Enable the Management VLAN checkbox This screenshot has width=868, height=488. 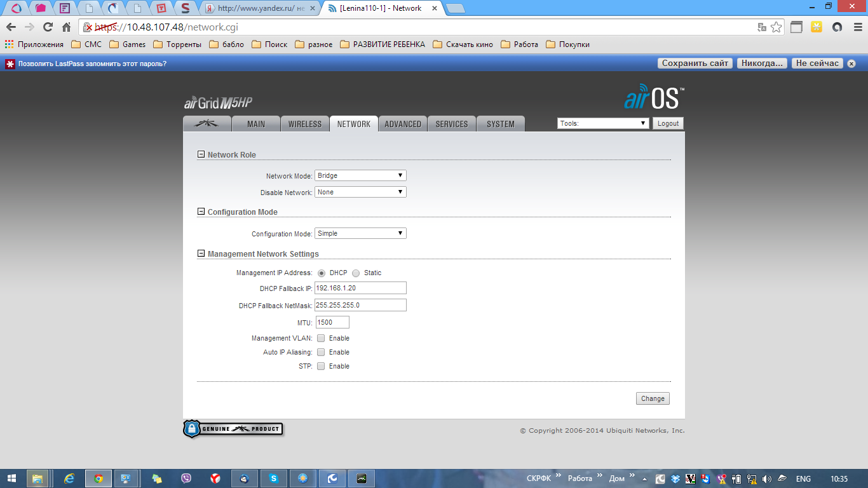pos(321,338)
